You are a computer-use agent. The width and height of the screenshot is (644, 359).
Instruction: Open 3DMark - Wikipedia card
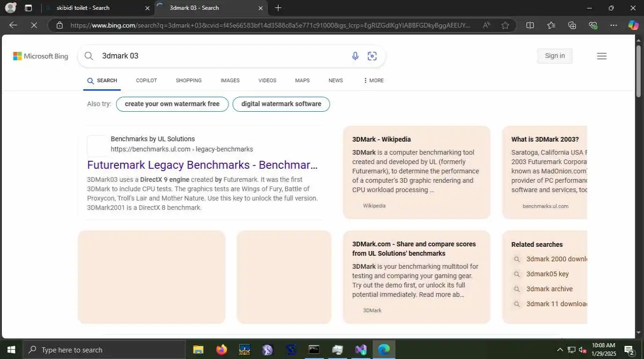tap(417, 172)
